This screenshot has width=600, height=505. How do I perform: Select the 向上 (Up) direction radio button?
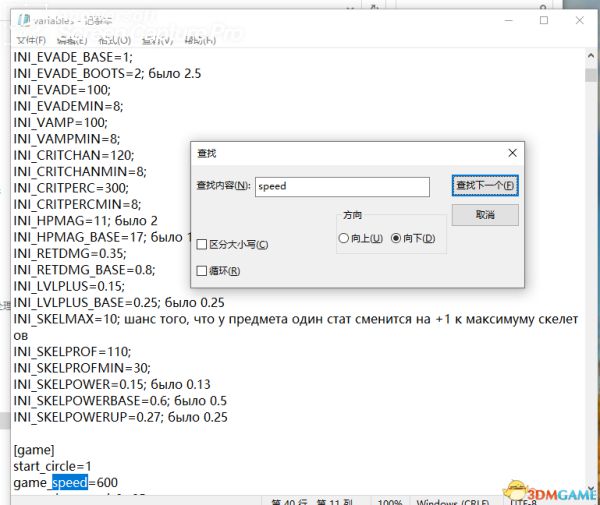point(345,239)
